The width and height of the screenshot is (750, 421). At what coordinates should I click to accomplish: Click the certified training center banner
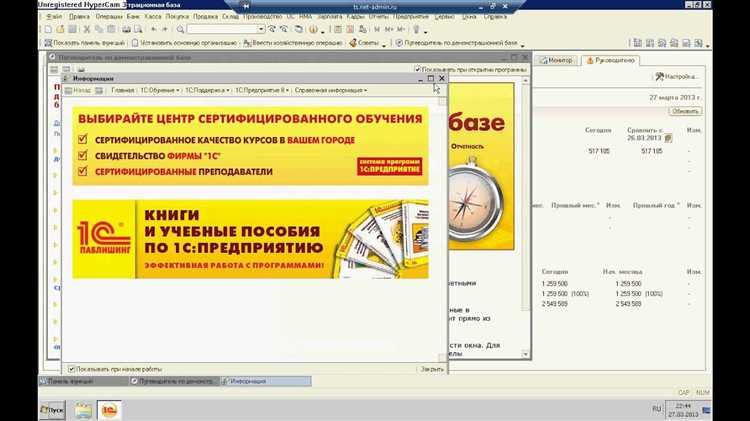coord(251,145)
